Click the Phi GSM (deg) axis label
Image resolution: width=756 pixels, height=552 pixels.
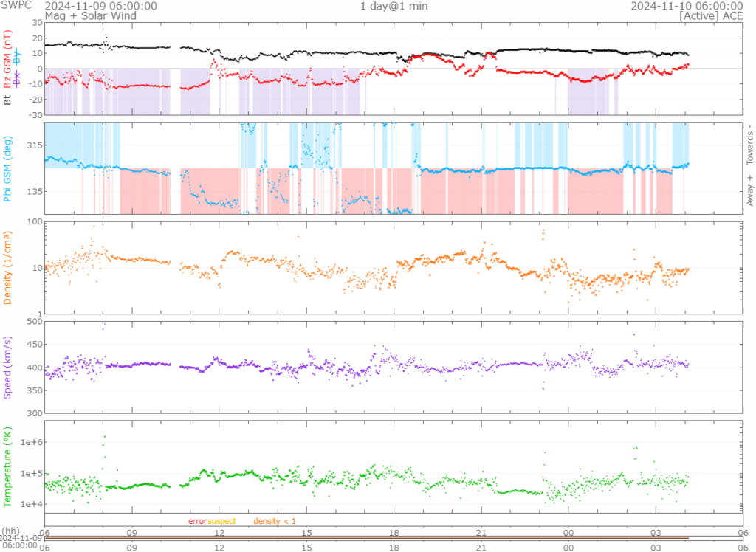click(7, 168)
